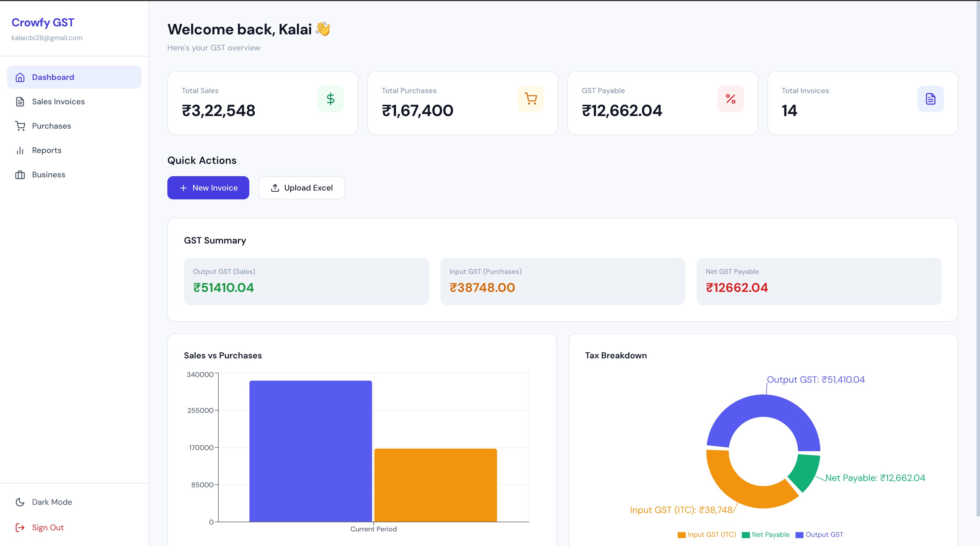Click the sign out arrow icon
This screenshot has height=546, width=980.
tap(20, 527)
